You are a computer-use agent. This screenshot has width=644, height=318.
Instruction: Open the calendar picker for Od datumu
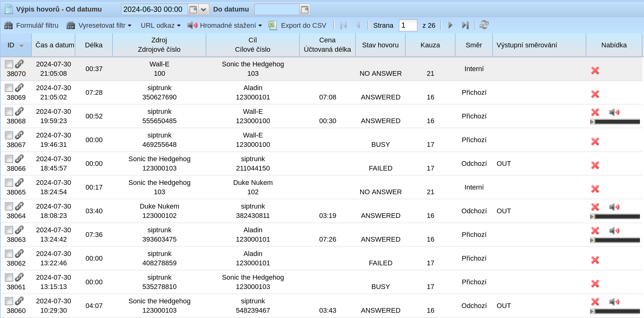(193, 9)
